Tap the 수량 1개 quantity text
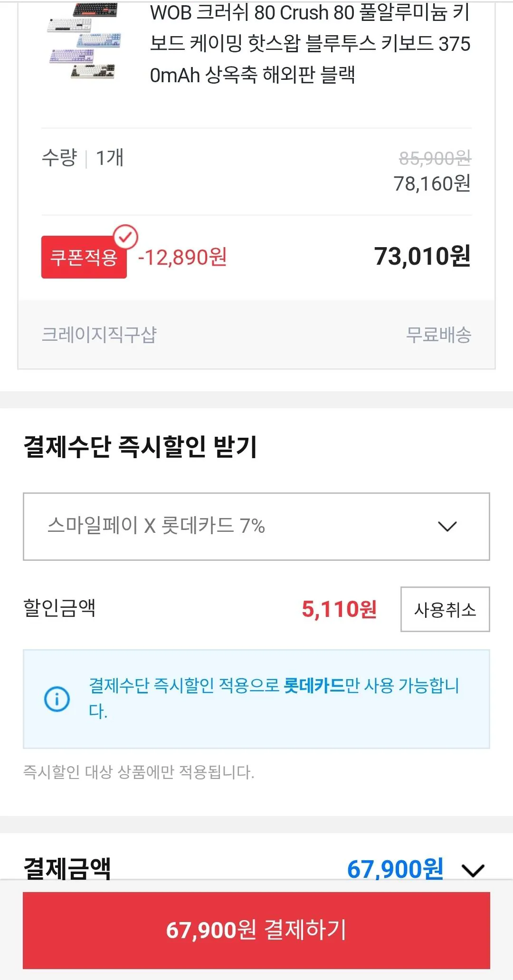This screenshot has height=980, width=513. (x=83, y=158)
